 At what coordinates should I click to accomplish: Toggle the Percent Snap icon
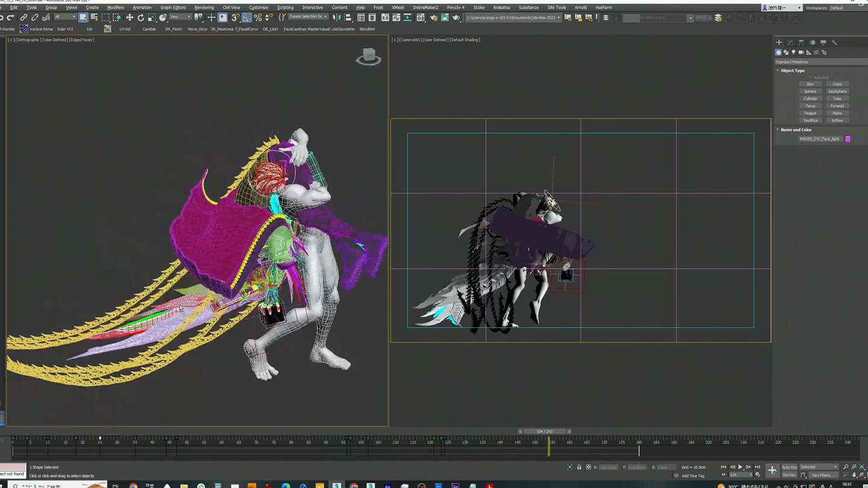tap(258, 17)
